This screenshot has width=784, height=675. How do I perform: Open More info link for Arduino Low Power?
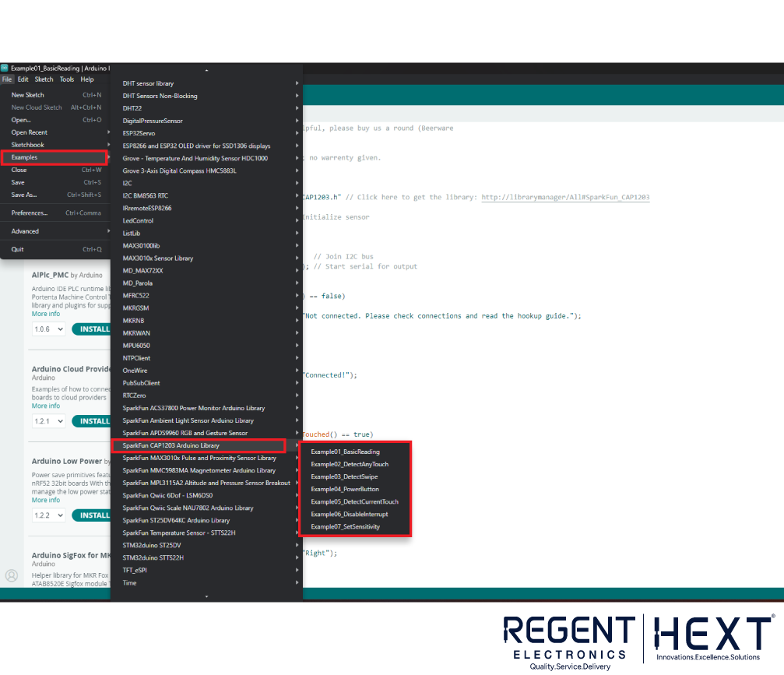point(46,500)
